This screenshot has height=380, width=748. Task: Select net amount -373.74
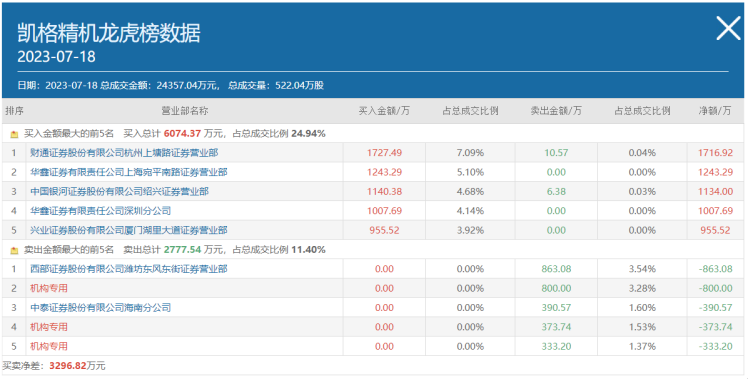point(715,327)
